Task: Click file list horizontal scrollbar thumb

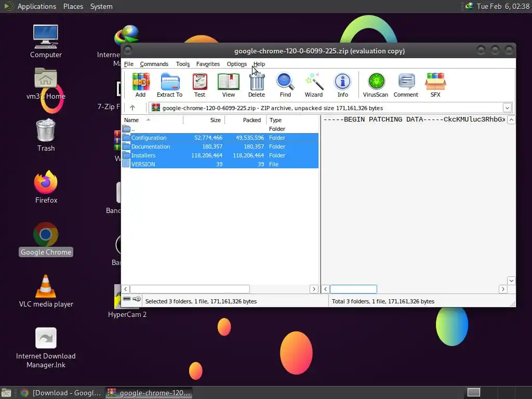Action: tap(190, 289)
